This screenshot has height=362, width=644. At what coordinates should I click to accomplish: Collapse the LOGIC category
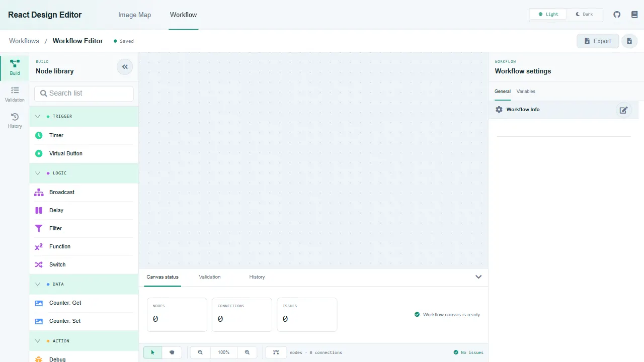[84, 173]
